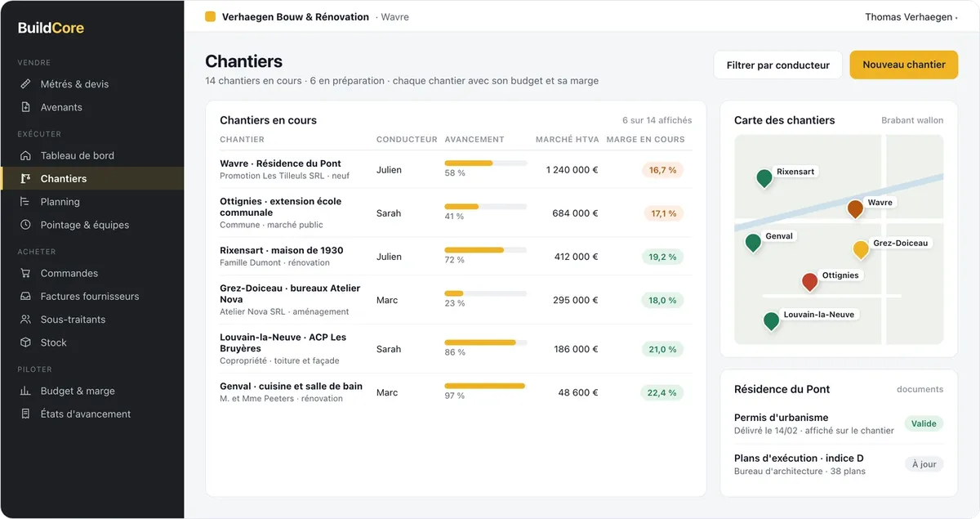Screen dimensions: 980x519
Task: Click the Marge en cours column header
Action: point(645,140)
